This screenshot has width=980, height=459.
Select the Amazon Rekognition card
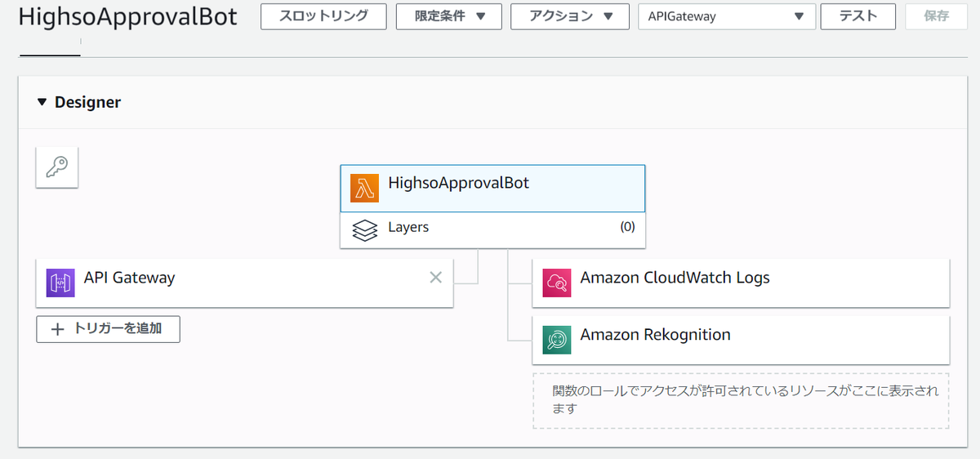click(741, 340)
